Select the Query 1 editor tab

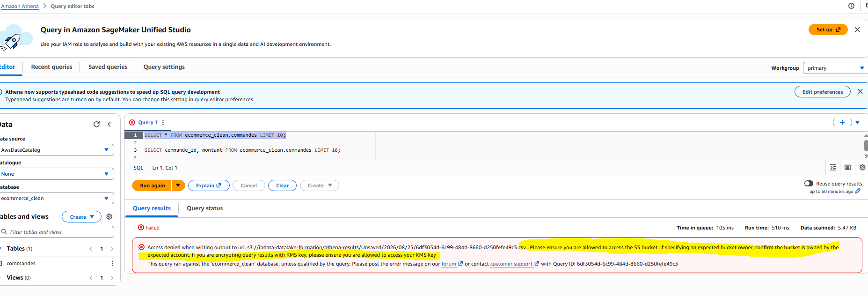(x=148, y=122)
